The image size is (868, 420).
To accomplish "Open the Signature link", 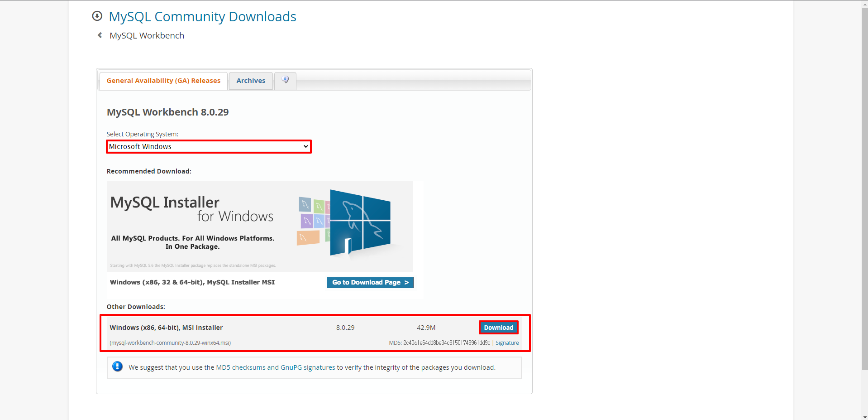I will click(x=507, y=343).
